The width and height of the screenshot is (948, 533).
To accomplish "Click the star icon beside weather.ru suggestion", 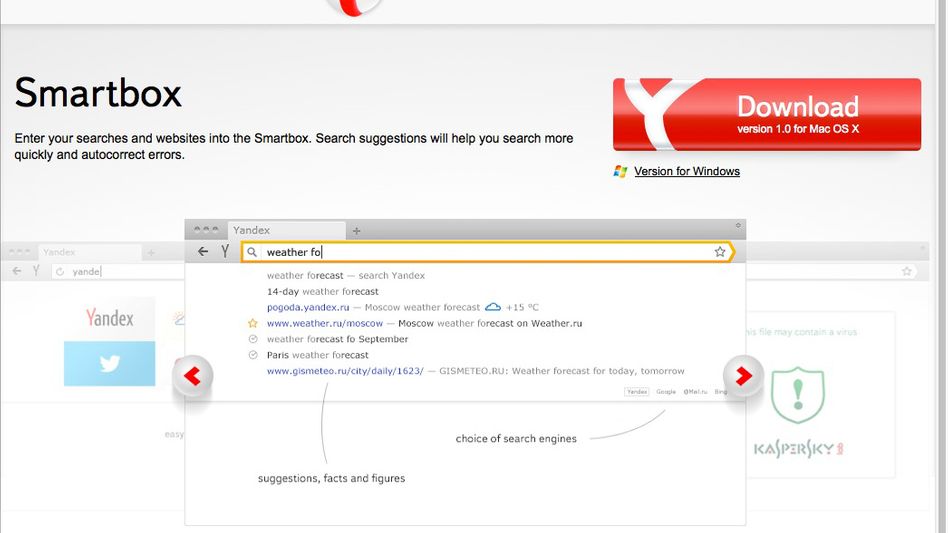I will (x=253, y=323).
